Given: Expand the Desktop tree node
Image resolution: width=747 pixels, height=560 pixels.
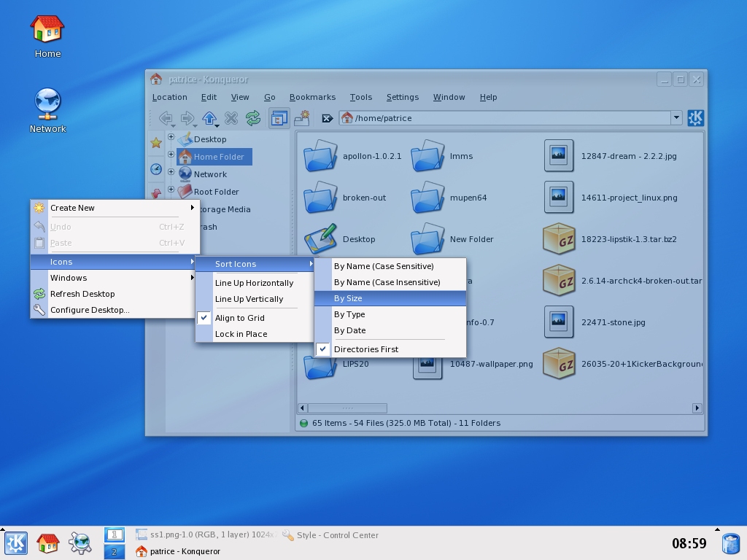Looking at the screenshot, I should pyautogui.click(x=171, y=137).
